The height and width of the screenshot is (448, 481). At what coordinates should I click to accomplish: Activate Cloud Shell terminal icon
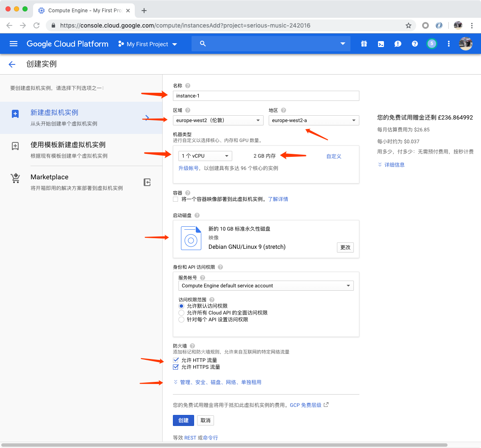381,44
